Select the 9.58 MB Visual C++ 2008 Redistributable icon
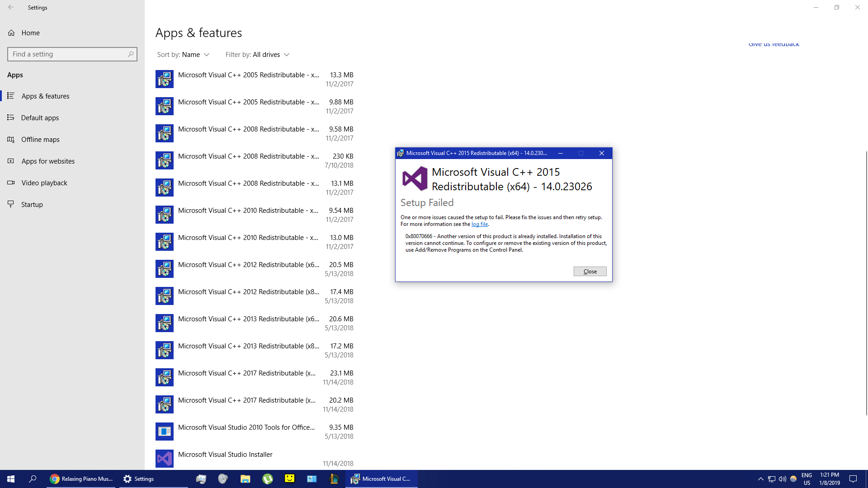 (165, 133)
